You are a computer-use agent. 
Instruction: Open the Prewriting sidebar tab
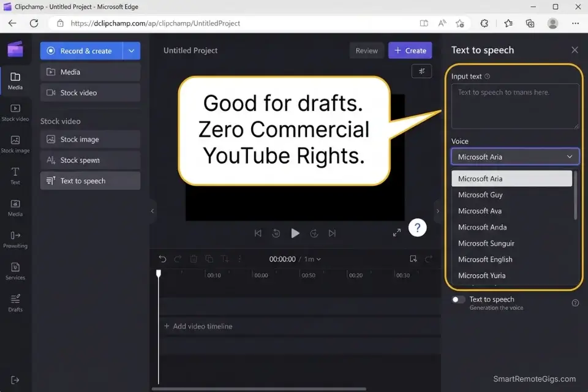click(15, 239)
